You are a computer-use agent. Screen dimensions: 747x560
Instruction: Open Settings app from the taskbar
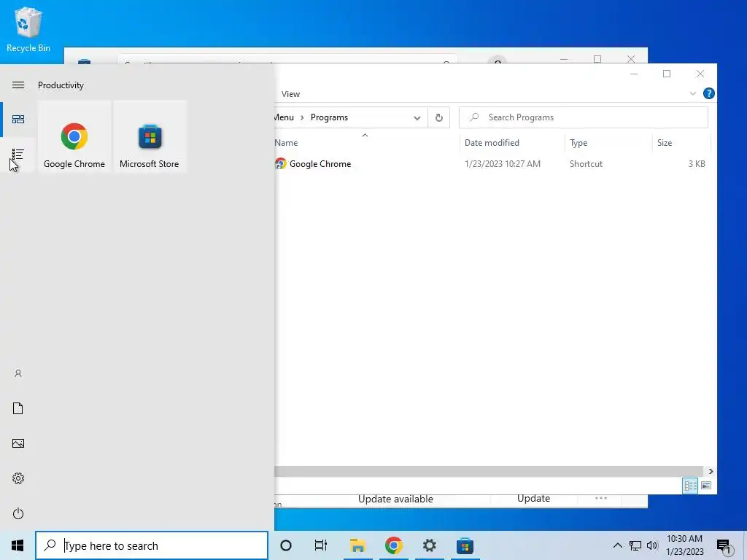[x=429, y=545]
